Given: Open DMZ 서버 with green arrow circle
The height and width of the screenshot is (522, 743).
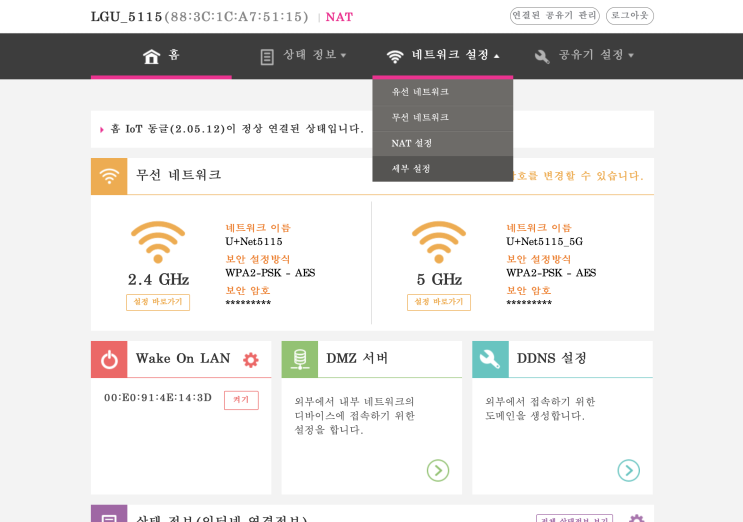Looking at the screenshot, I should (438, 470).
